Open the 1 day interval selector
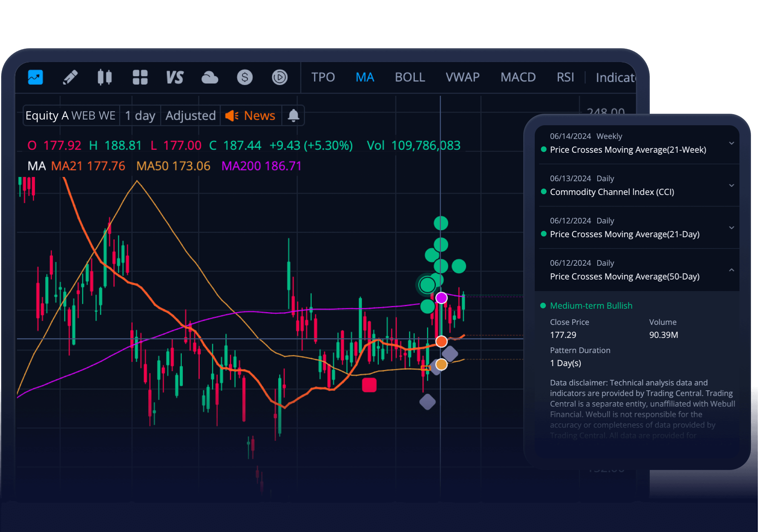The image size is (759, 532). (x=140, y=115)
